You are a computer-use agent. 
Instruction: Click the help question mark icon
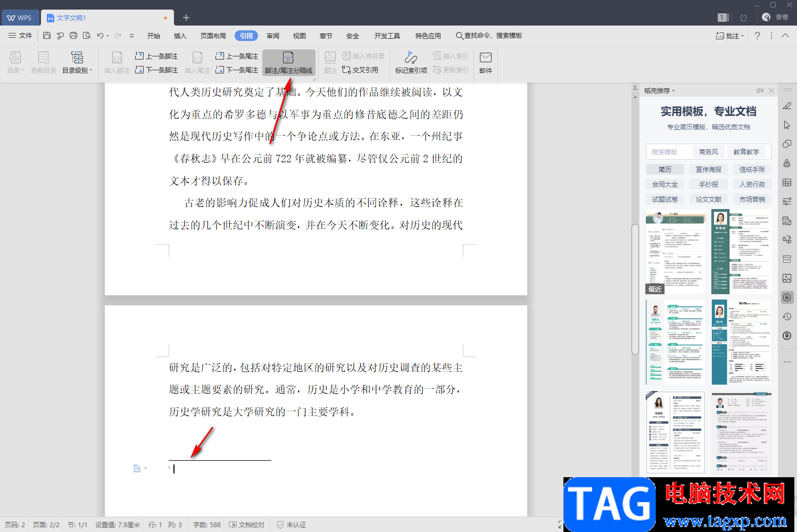[x=757, y=36]
